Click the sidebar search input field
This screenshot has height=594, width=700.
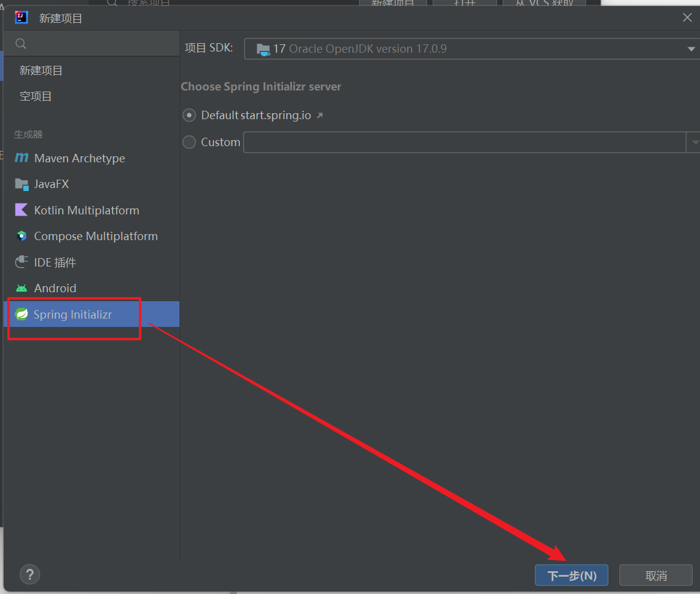(92, 44)
